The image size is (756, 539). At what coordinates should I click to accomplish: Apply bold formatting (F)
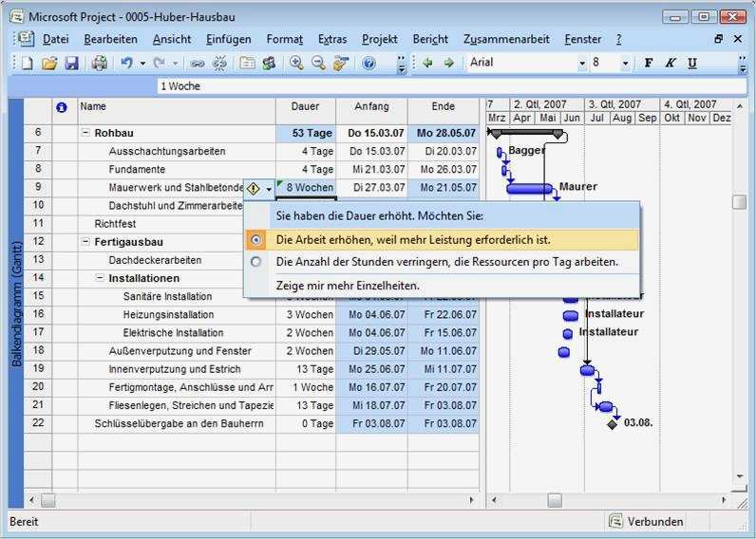[649, 63]
